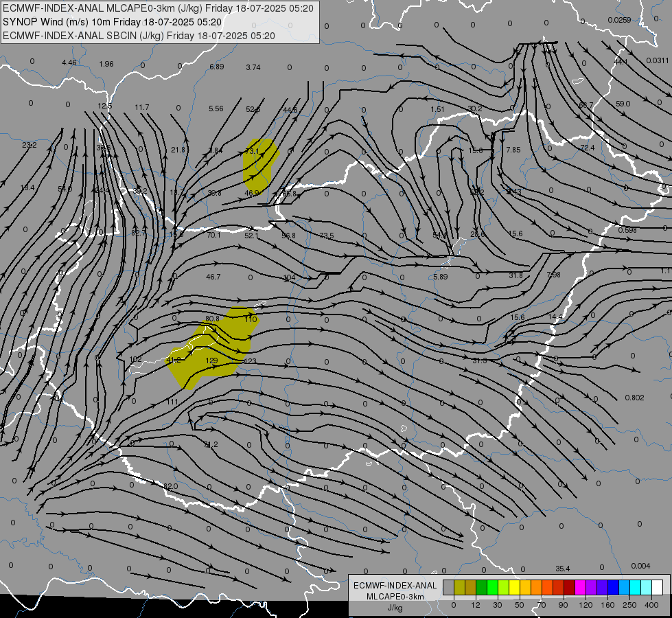Click the map value 11.7
Viewport: 672px width, 618px height.
pyautogui.click(x=142, y=107)
